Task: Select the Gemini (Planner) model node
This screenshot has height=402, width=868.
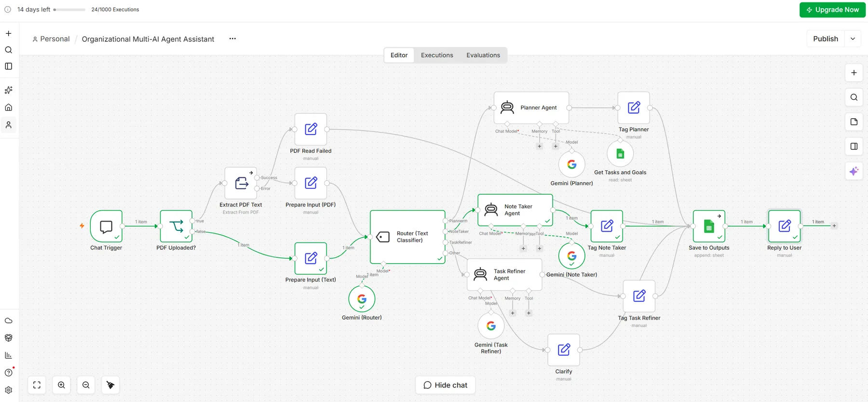Action: [x=572, y=164]
